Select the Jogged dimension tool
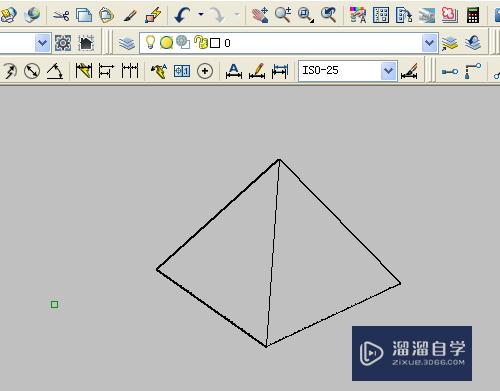The width and height of the screenshot is (500, 391). click(10, 71)
